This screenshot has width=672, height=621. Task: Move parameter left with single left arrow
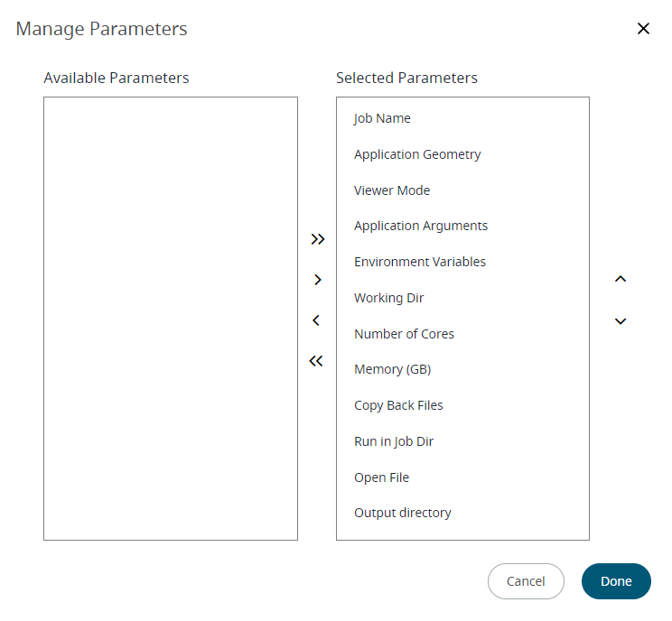point(316,320)
